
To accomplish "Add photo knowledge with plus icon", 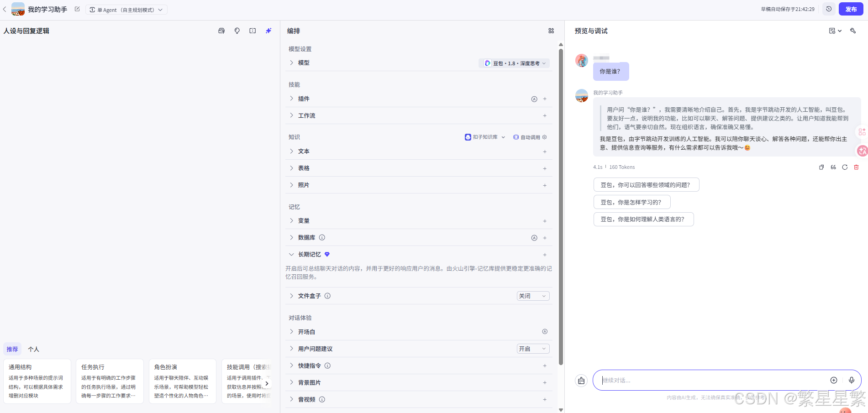I will [x=545, y=185].
